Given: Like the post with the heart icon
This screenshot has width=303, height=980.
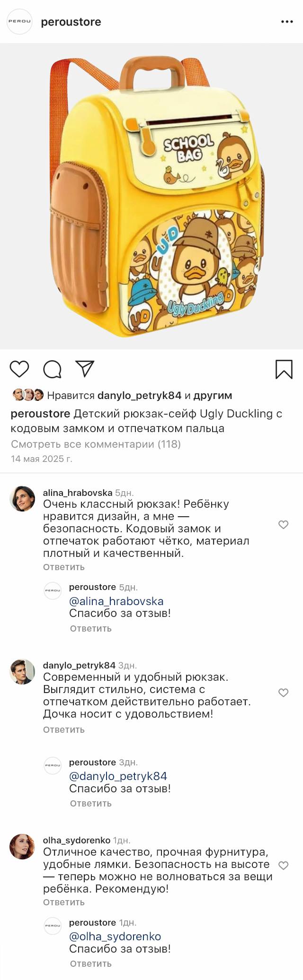Looking at the screenshot, I should tap(19, 369).
